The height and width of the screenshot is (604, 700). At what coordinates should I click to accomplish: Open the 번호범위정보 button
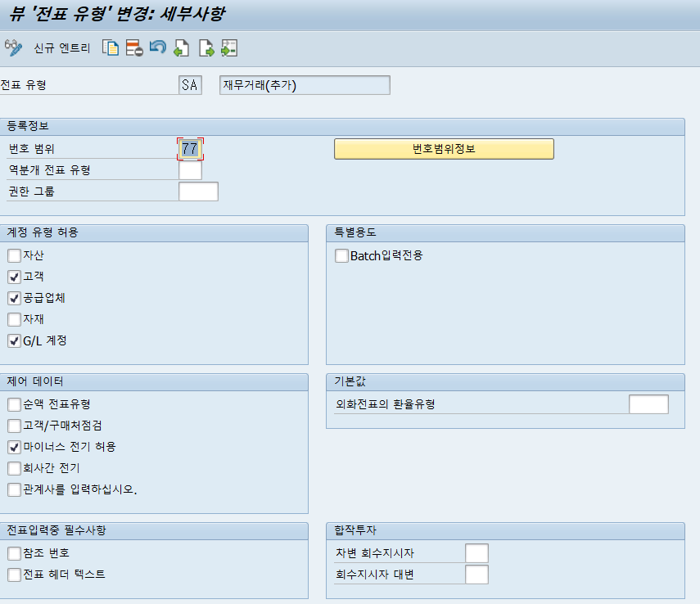(444, 149)
